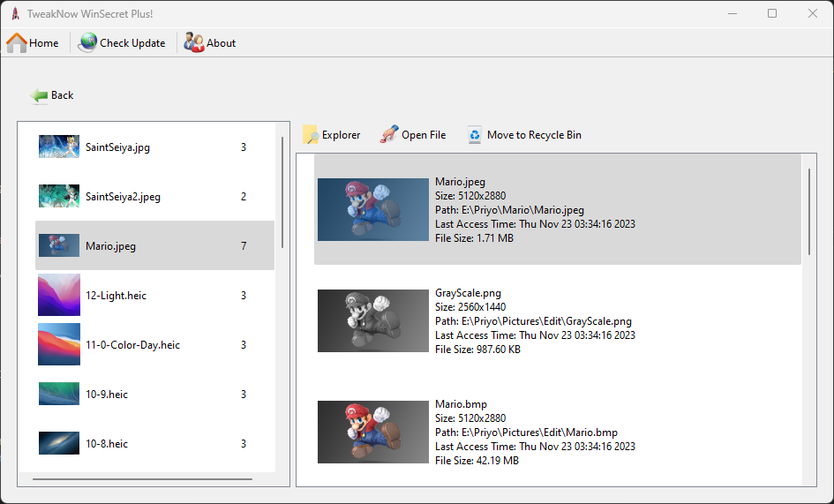Click File Size 42.19 MB text
834x504 pixels.
[477, 461]
